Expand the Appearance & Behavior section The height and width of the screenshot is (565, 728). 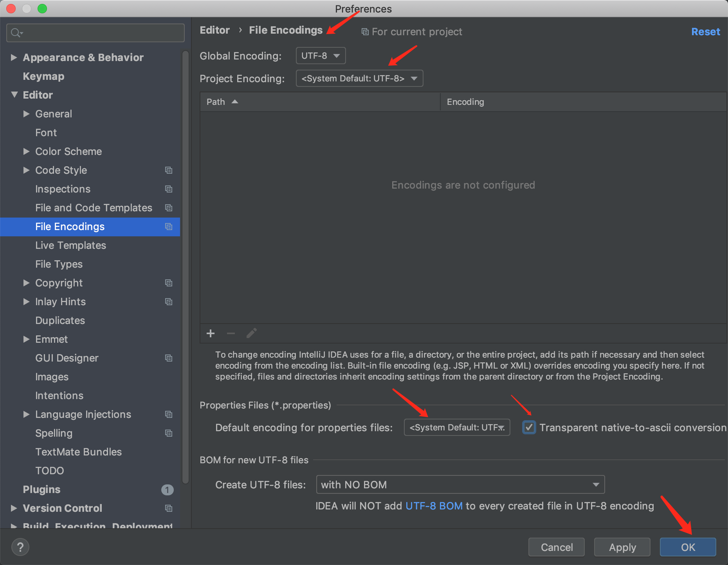[14, 57]
